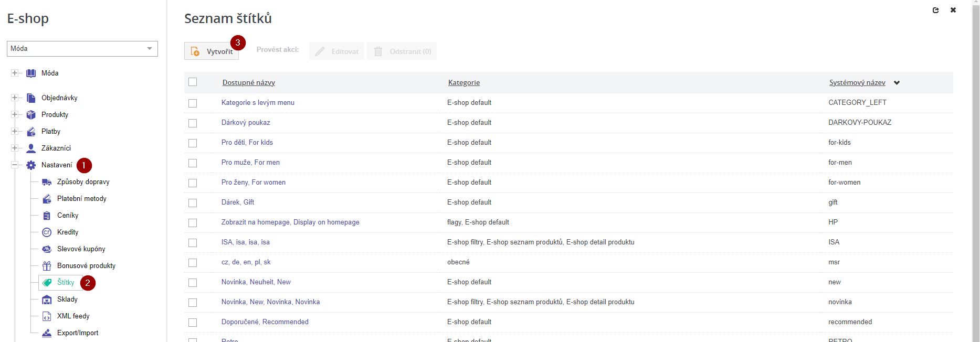Image resolution: width=980 pixels, height=342 pixels.
Task: Open Slevové kupóny in the sidebar
Action: [81, 249]
